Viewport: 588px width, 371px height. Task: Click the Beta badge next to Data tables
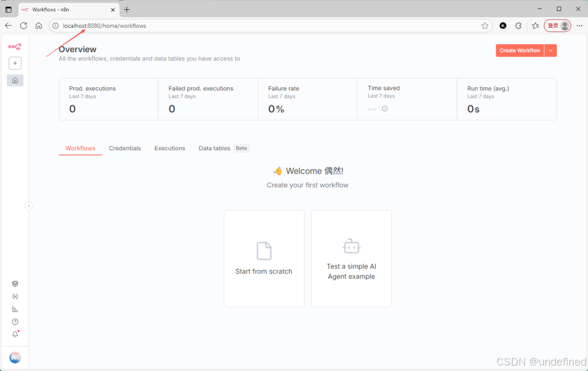(242, 148)
